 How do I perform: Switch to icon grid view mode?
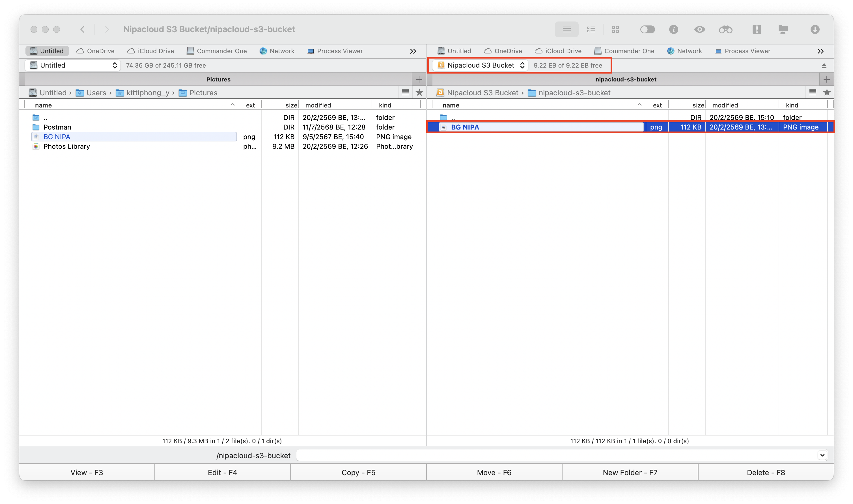tap(615, 29)
